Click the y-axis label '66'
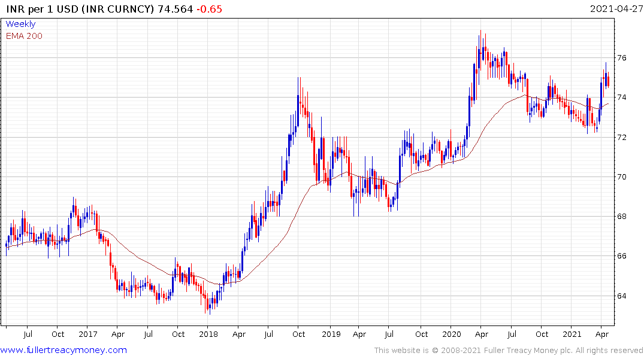 coord(621,256)
